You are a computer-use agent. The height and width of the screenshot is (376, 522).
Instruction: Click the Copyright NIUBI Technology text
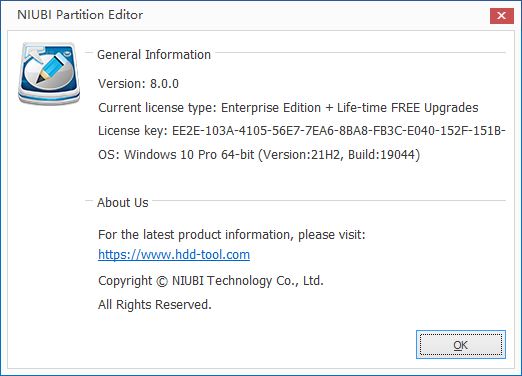coord(211,281)
